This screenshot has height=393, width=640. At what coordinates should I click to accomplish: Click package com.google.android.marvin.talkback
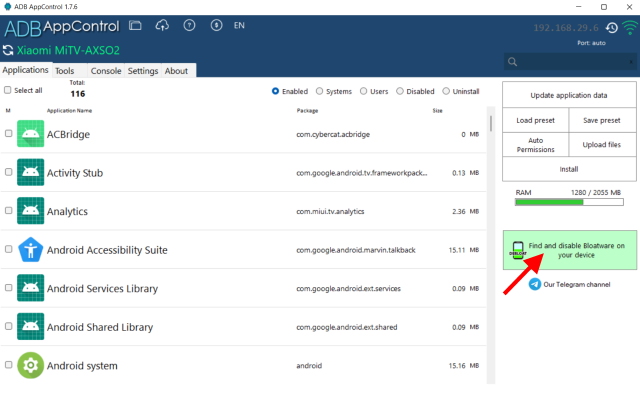tap(356, 250)
